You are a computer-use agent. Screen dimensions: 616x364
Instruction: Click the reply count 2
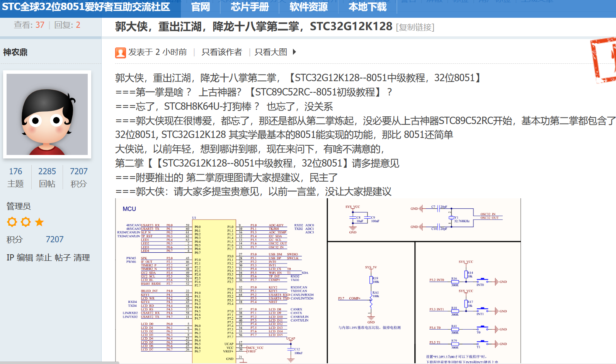[x=78, y=25]
